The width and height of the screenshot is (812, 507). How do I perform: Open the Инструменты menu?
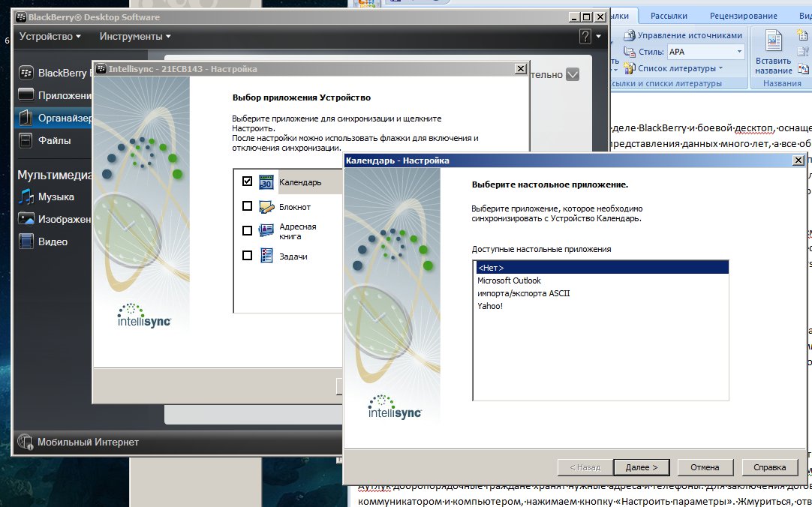[x=135, y=36]
